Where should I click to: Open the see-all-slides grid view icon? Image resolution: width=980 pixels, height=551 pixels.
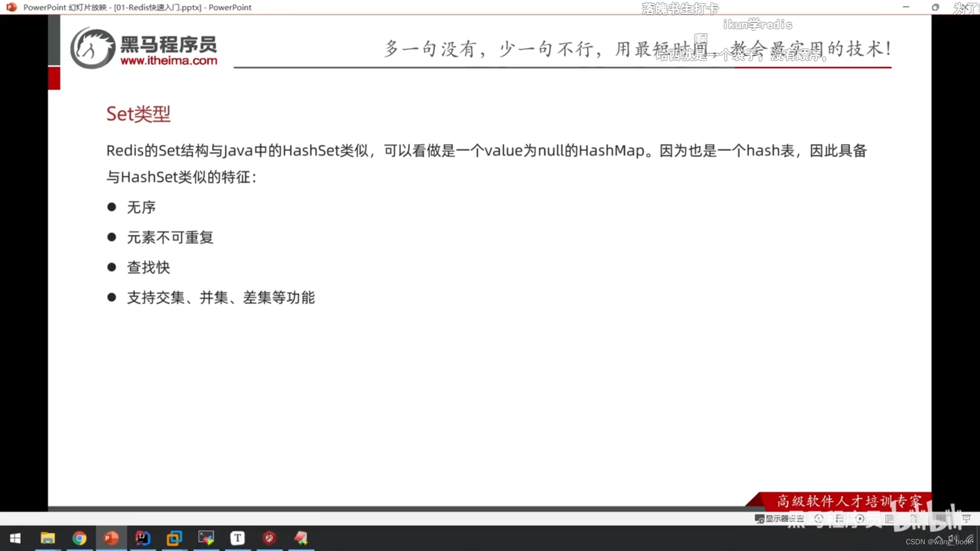click(x=916, y=519)
